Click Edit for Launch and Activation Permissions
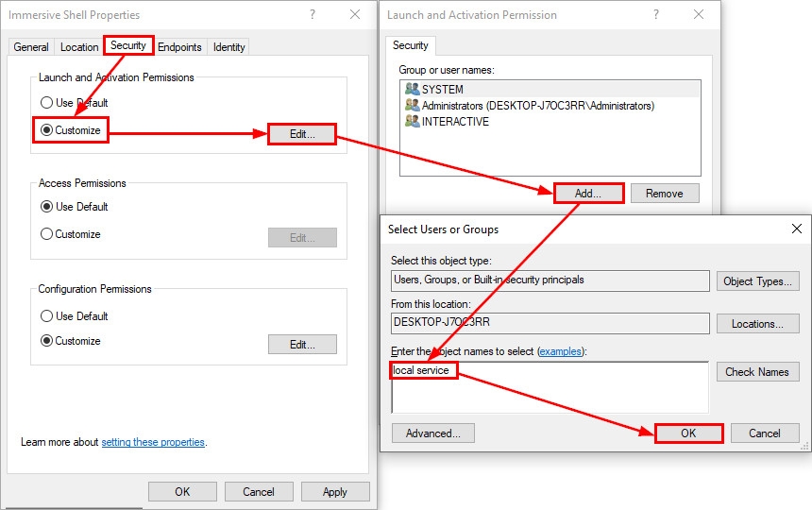 302,134
